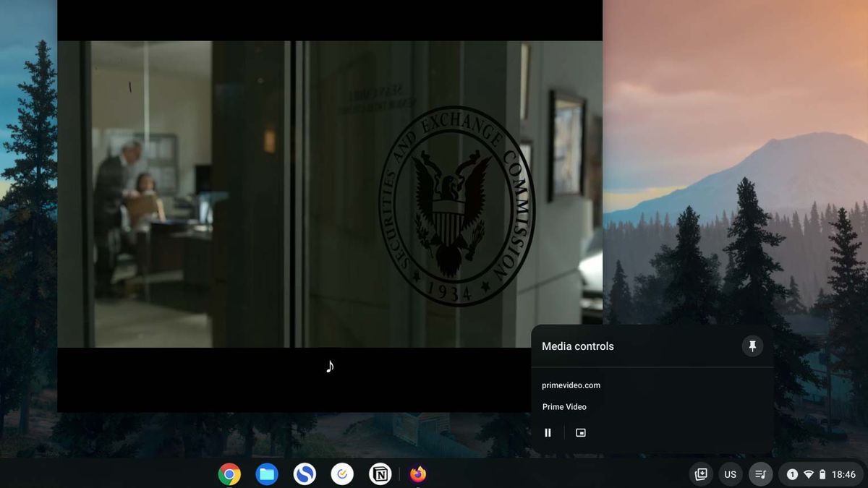
Task: Click the Media controls header
Action: [578, 346]
